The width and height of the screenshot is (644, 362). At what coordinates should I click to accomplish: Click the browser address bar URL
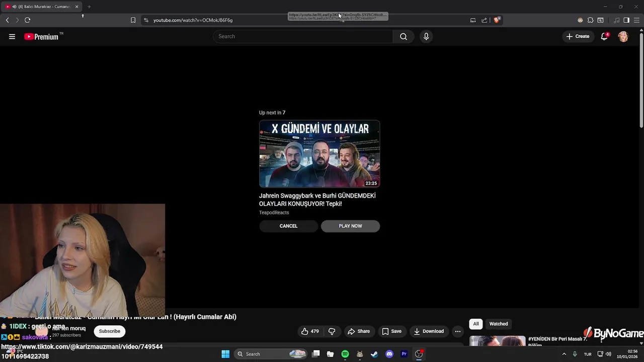[x=193, y=20]
